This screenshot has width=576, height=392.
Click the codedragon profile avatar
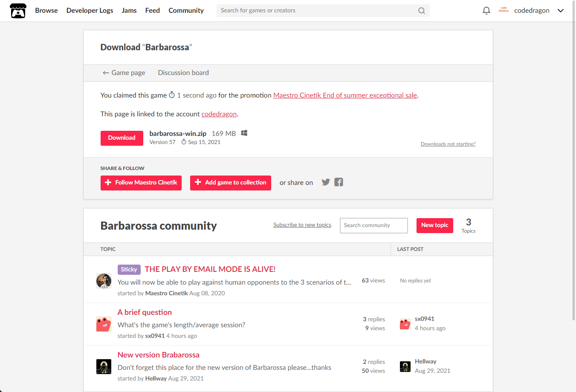tap(504, 10)
